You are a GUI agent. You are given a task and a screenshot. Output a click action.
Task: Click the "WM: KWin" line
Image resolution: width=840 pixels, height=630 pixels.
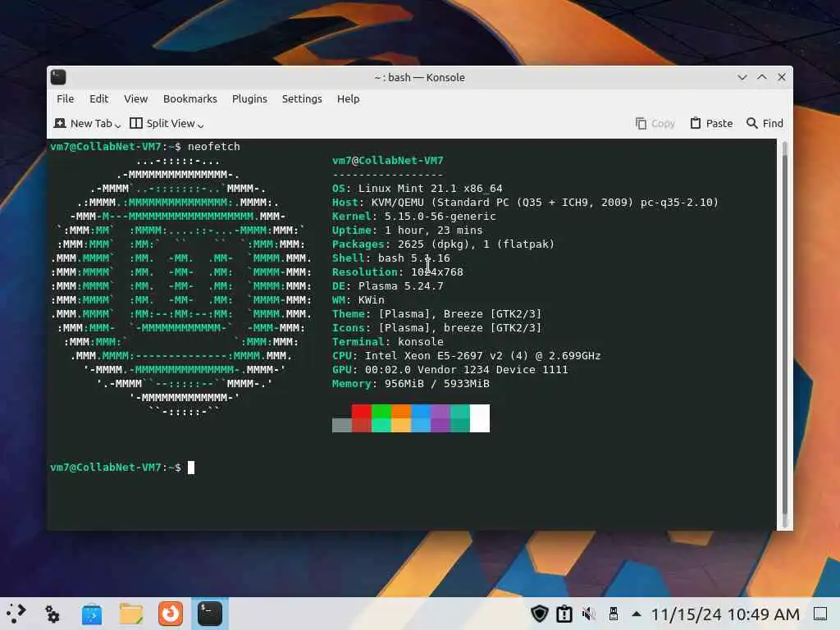click(x=358, y=300)
